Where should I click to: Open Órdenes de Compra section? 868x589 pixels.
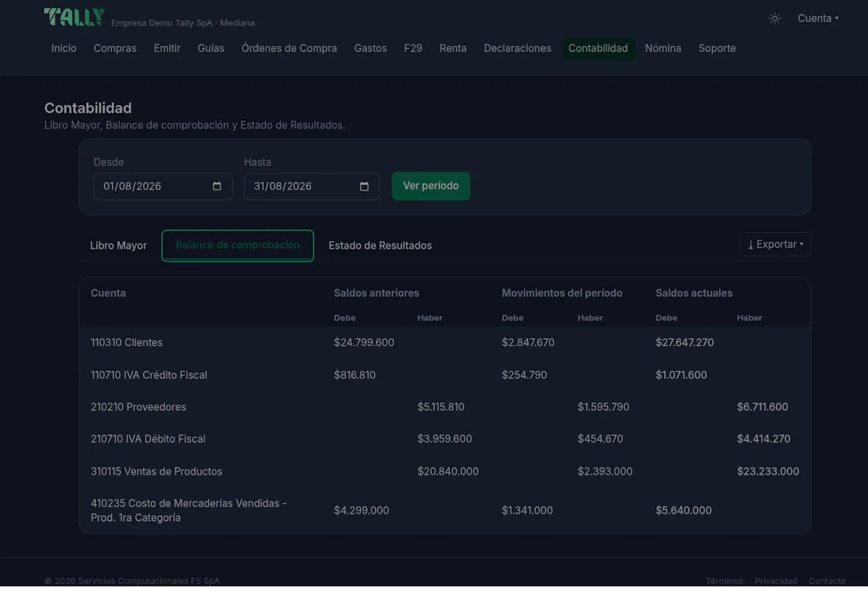(289, 48)
